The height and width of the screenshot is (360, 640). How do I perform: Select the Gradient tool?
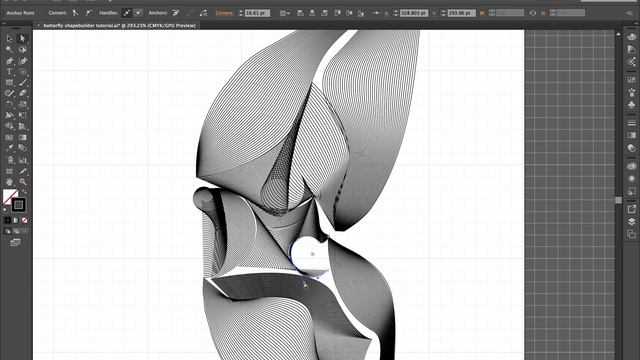[x=23, y=138]
